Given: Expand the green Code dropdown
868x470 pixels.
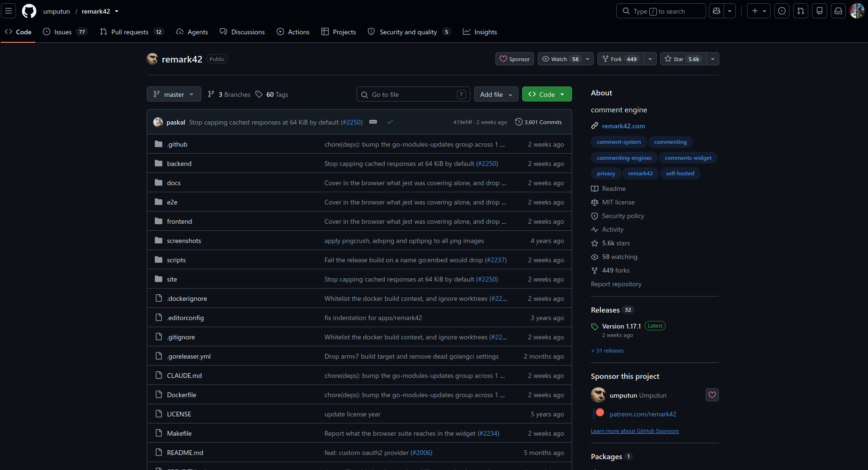Looking at the screenshot, I should pos(547,94).
